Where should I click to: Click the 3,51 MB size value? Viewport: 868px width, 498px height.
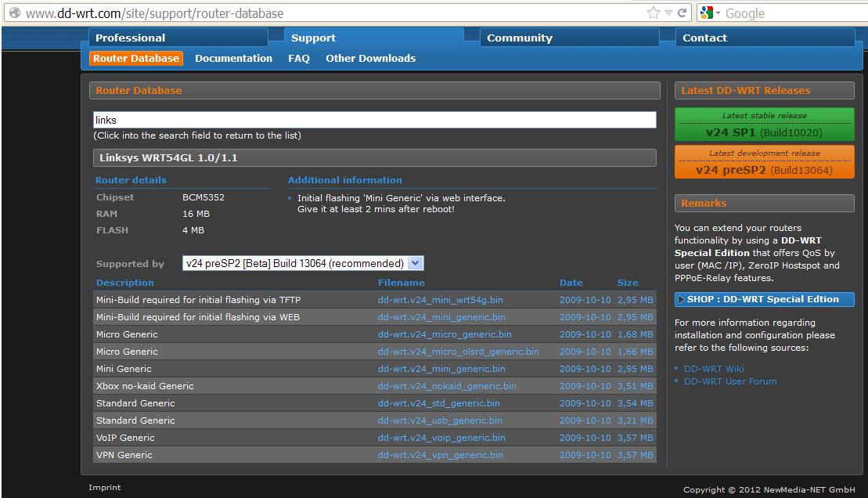click(635, 386)
